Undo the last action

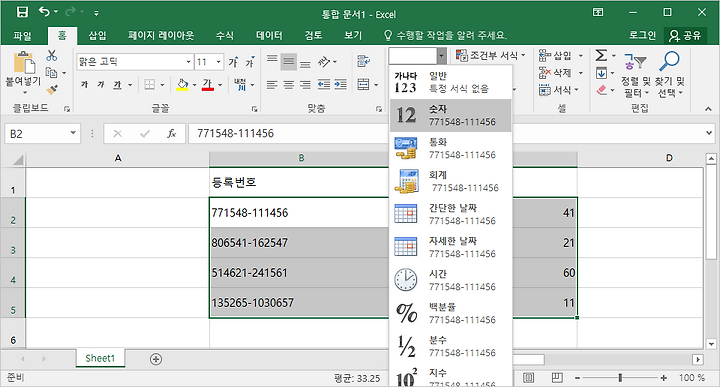[x=44, y=12]
